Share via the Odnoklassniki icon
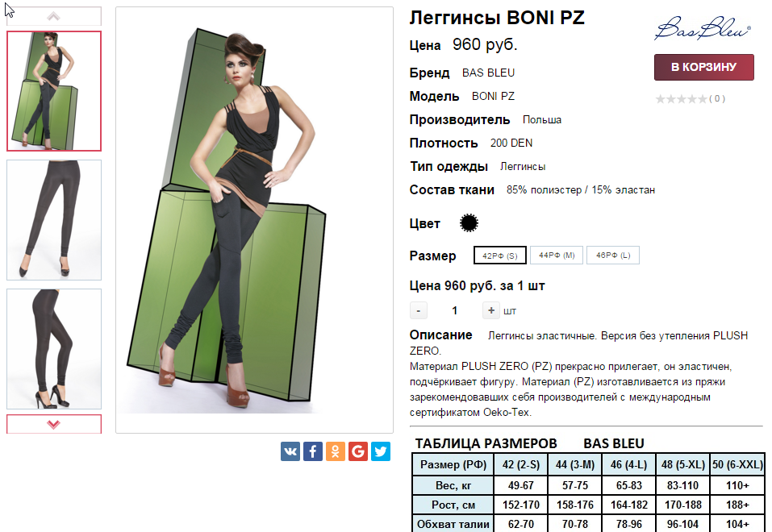Screen dimensions: 772x532 click(x=336, y=451)
